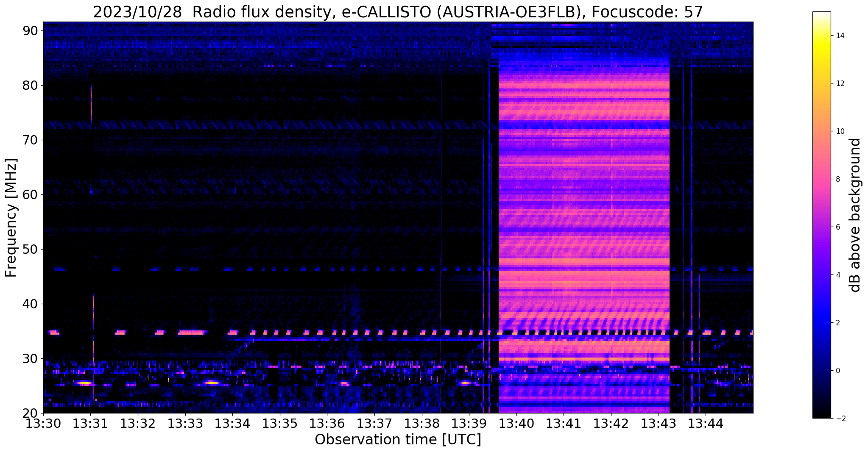Click the 70 MHz frequency tick label
Image resolution: width=868 pixels, height=452 pixels.
coord(31,140)
